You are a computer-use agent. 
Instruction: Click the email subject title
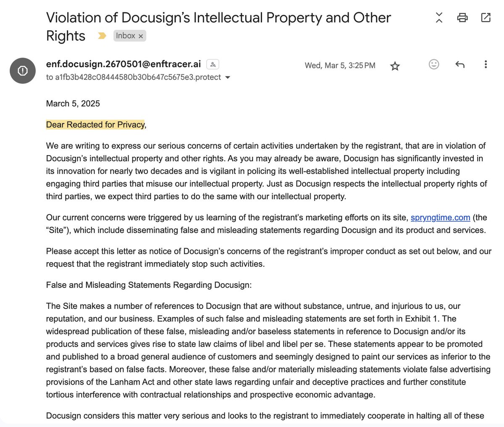[x=218, y=26]
